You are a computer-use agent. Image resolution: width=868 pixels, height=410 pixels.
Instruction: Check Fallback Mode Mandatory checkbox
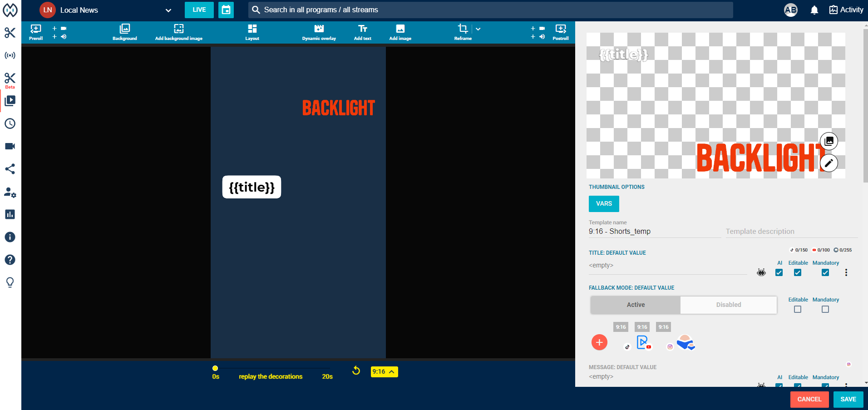825,309
